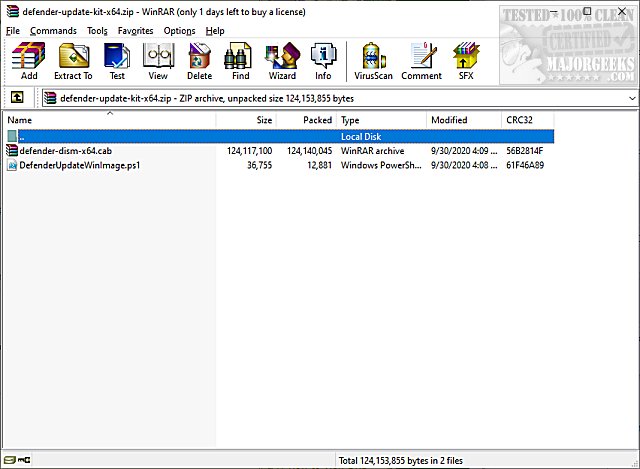This screenshot has height=469, width=640.
Task: Show archive Info
Action: point(323,61)
